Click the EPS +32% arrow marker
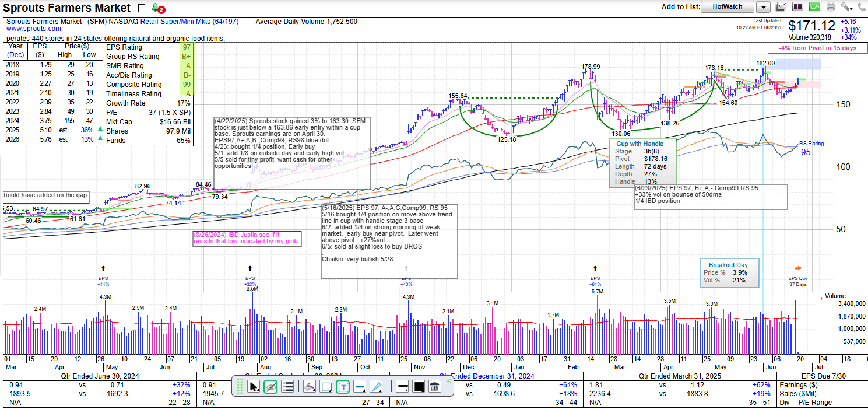 click(250, 275)
